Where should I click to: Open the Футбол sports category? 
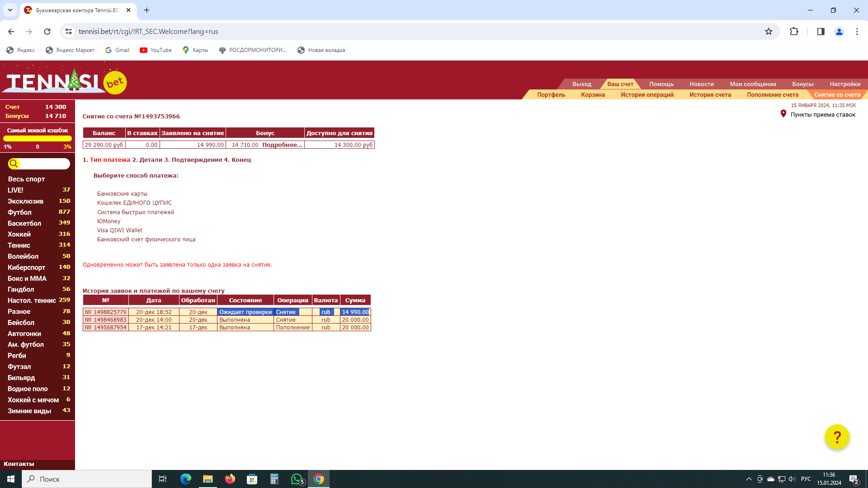click(x=19, y=212)
